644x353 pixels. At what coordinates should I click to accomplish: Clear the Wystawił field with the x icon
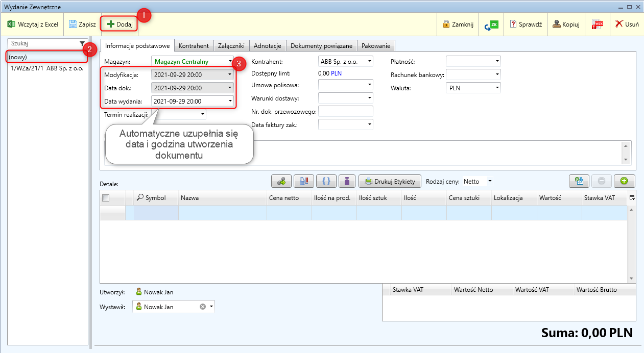(x=203, y=307)
